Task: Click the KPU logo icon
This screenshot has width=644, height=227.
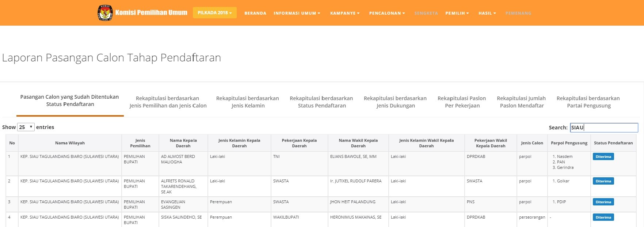Action: (x=105, y=13)
